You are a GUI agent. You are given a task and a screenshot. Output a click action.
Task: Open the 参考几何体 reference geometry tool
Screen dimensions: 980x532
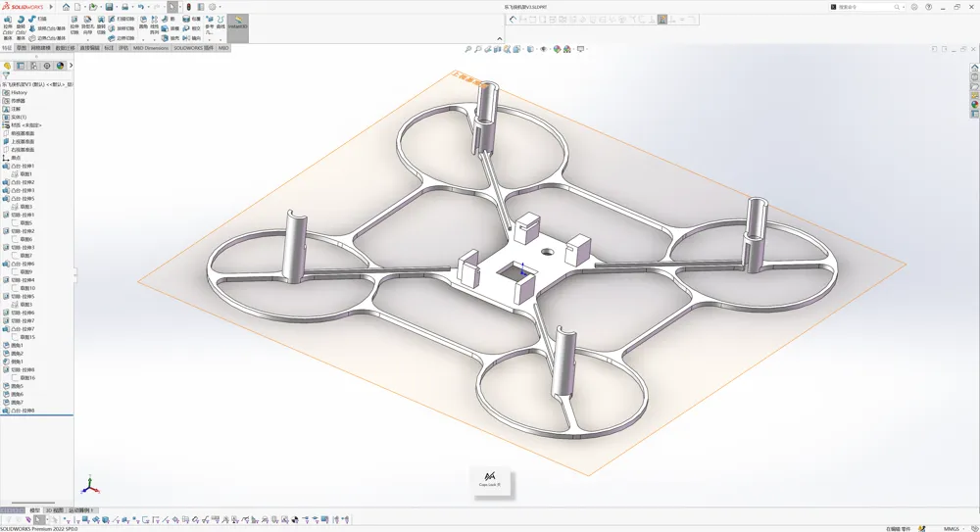(x=210, y=25)
